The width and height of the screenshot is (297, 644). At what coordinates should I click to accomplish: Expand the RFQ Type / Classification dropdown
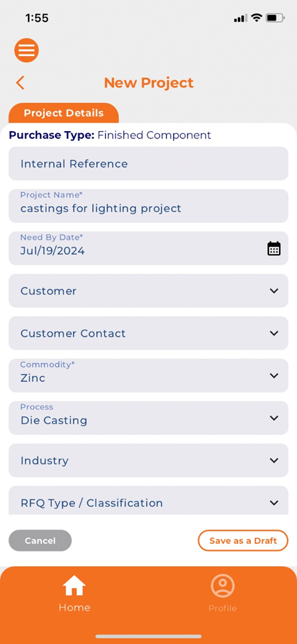click(x=149, y=500)
